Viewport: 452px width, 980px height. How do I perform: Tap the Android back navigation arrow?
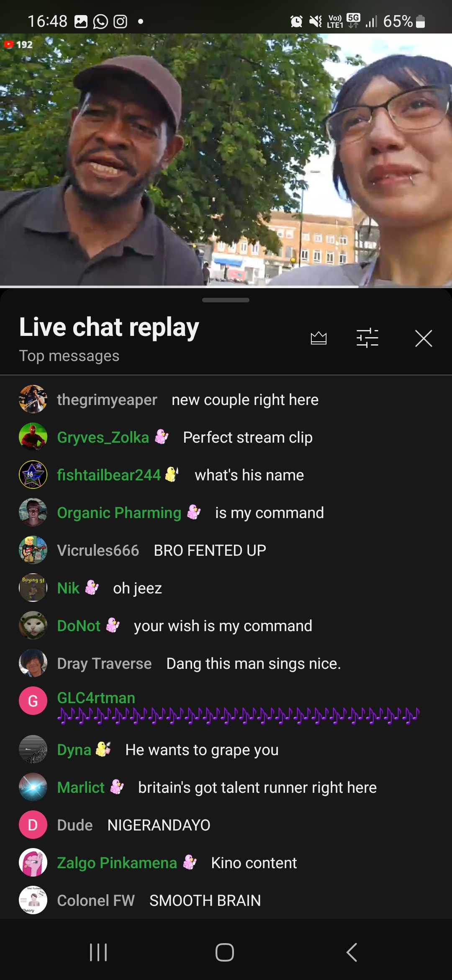click(x=352, y=952)
